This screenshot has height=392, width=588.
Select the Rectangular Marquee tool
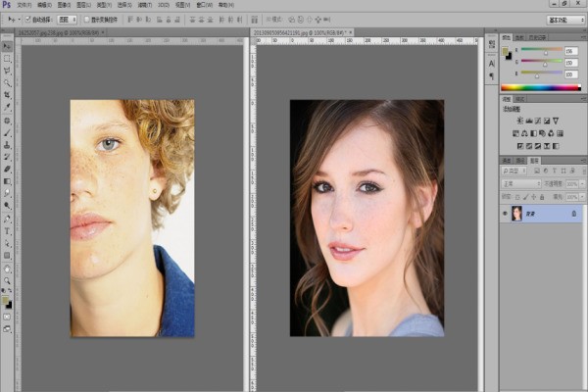click(x=7, y=59)
